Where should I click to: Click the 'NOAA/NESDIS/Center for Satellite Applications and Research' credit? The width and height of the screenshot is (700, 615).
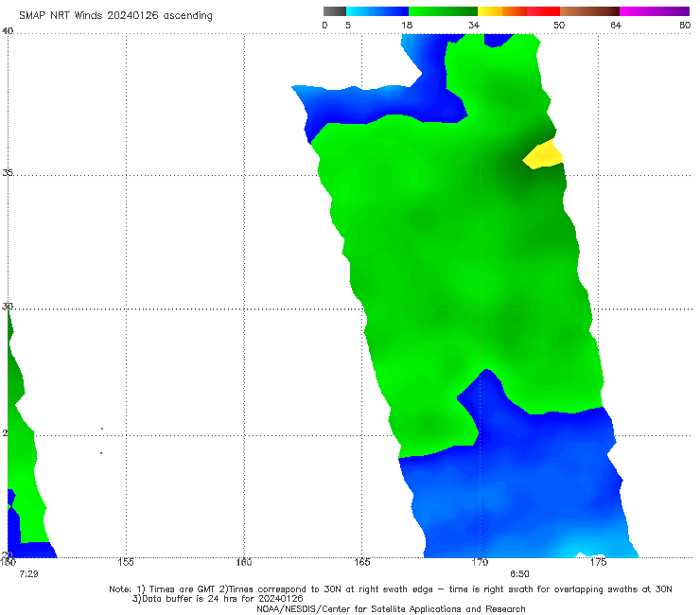click(391, 609)
